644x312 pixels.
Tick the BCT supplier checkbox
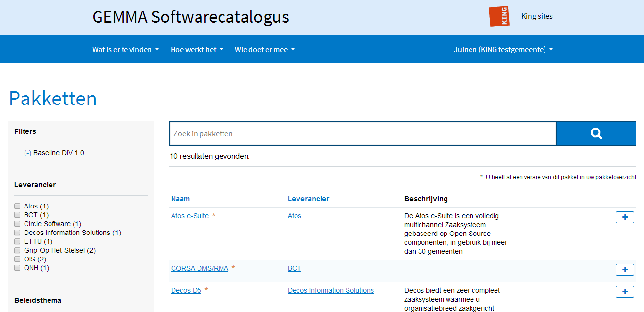pos(17,215)
